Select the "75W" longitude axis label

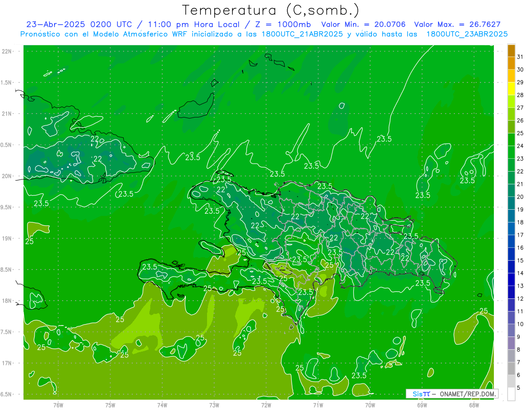(110, 405)
